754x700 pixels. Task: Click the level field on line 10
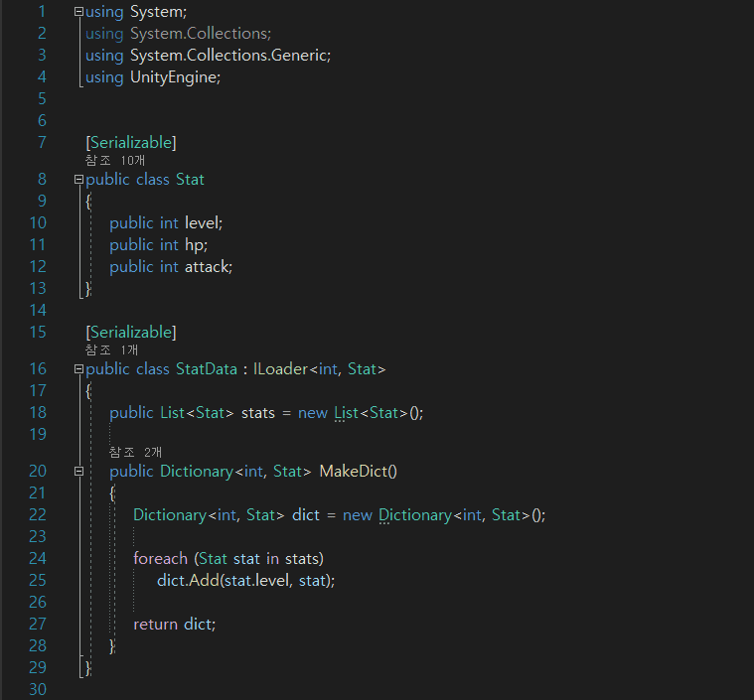(x=202, y=222)
